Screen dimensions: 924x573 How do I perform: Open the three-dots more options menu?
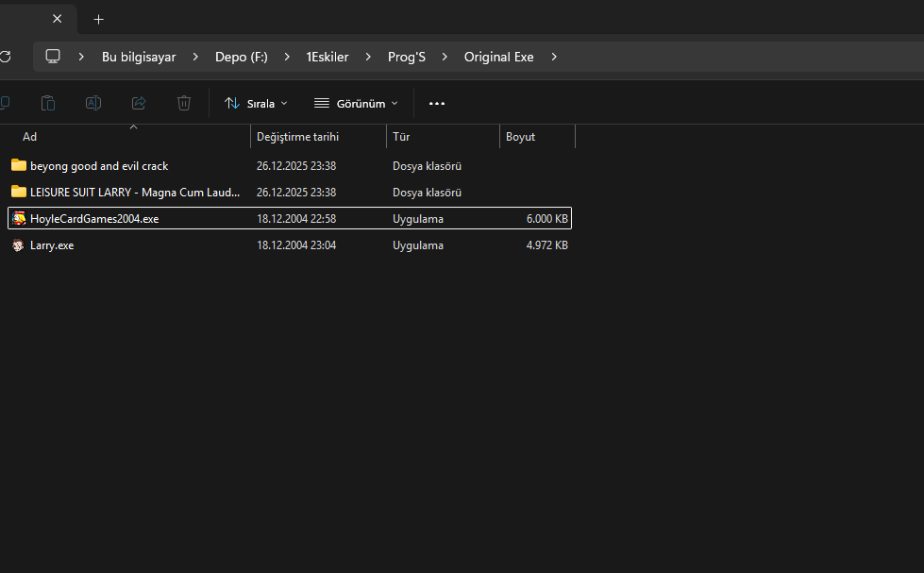(x=437, y=103)
